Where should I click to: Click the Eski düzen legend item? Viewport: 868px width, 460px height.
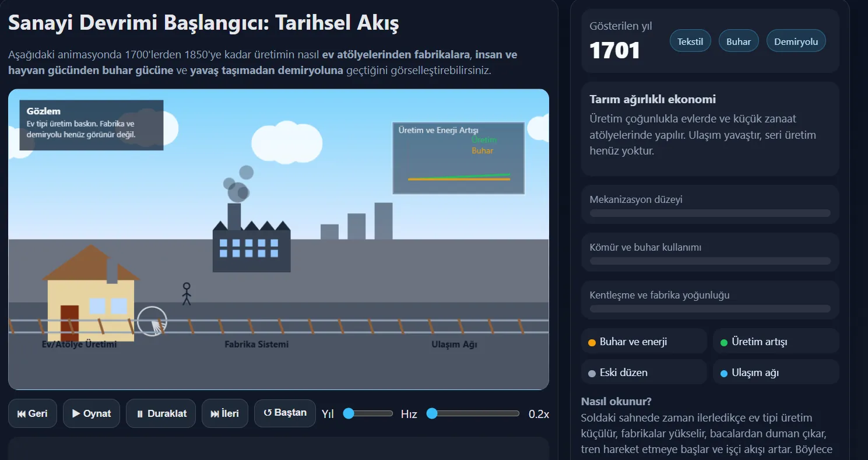click(x=644, y=372)
